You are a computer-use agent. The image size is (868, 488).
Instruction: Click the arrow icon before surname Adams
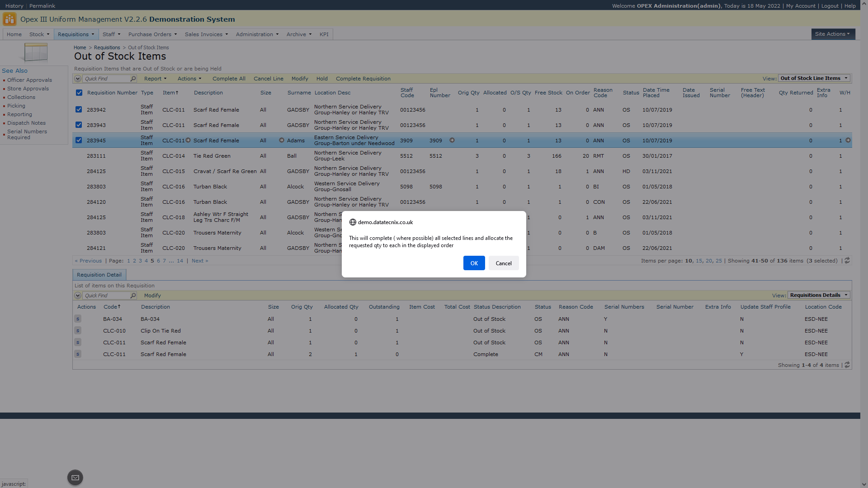[x=282, y=140]
